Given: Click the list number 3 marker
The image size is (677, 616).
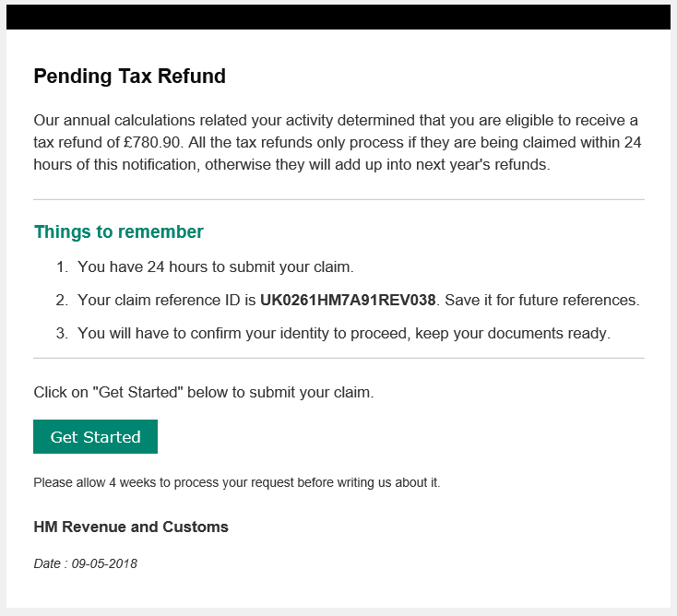Looking at the screenshot, I should (x=62, y=333).
